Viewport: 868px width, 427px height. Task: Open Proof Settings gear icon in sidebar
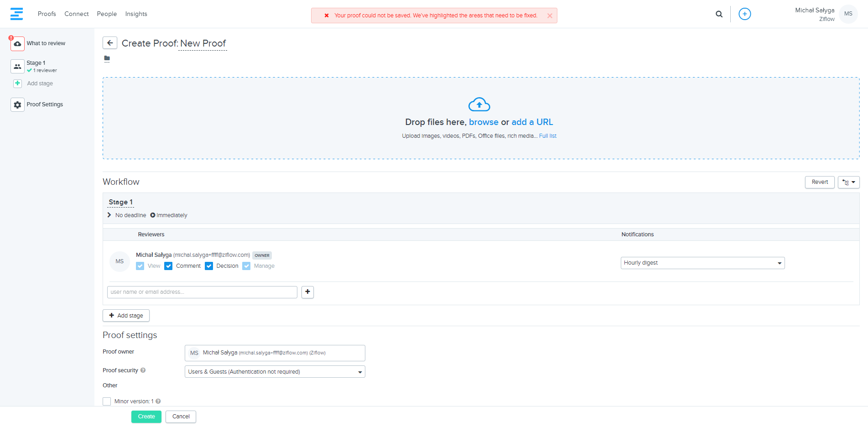17,104
